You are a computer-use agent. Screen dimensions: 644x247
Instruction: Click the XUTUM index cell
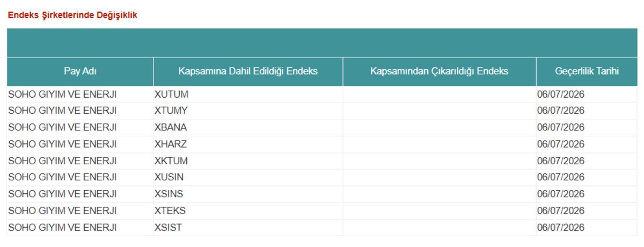(x=248, y=95)
